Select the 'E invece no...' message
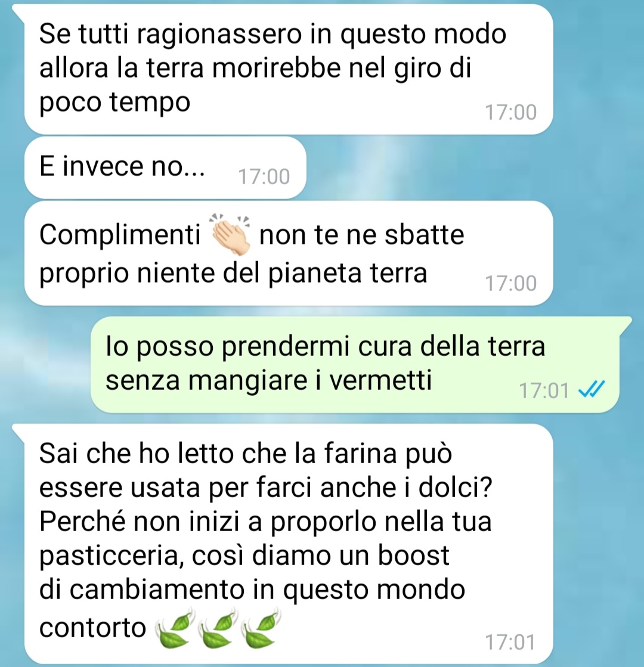Image resolution: width=644 pixels, height=667 pixels. tap(165, 167)
